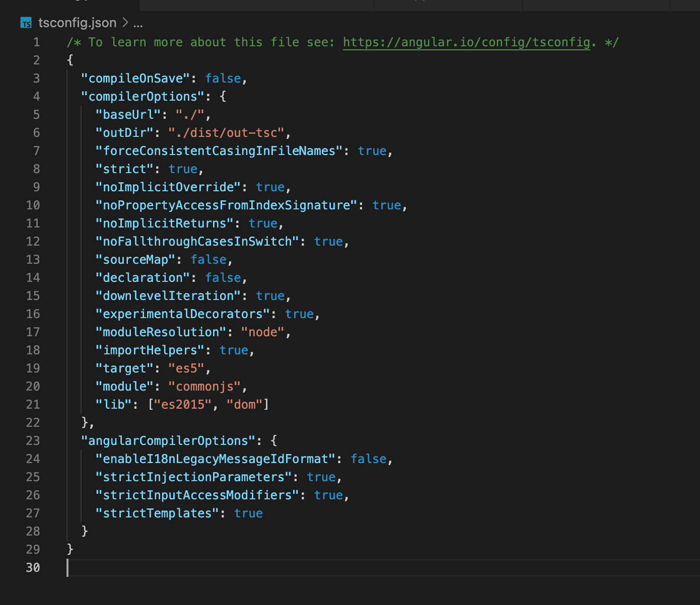This screenshot has width=700, height=605.
Task: Open the breadcrumb ellipsis after tsconfig.json
Action: point(138,23)
